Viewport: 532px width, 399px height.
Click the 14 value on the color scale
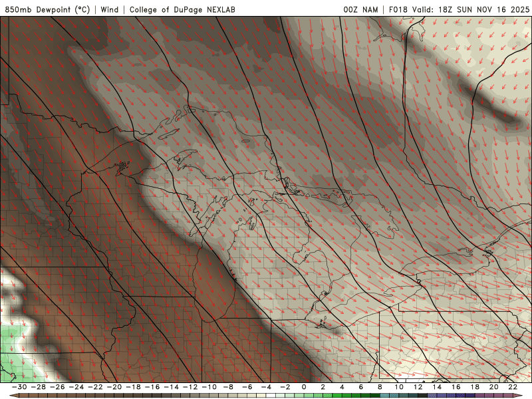pyautogui.click(x=437, y=387)
